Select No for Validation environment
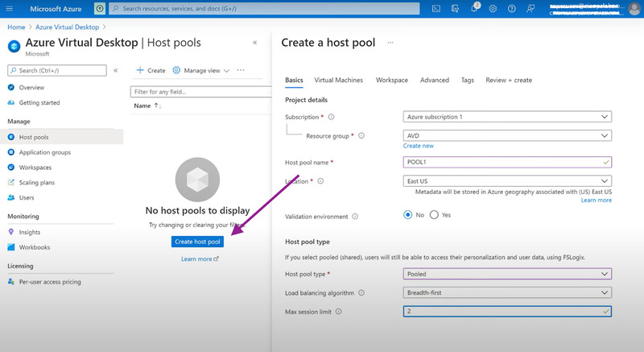Screen dimensions: 644x352 coord(407,215)
